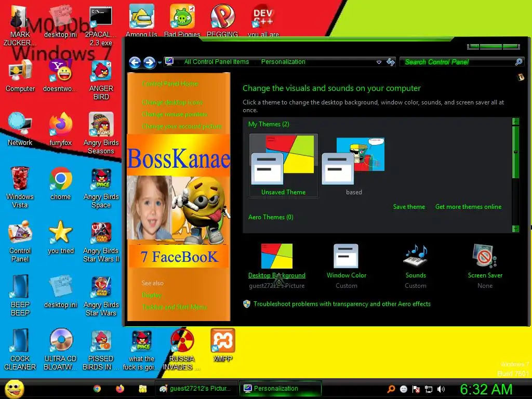Select the Control Panel desktop icon
Image resolution: width=532 pixels, height=399 pixels.
20,241
